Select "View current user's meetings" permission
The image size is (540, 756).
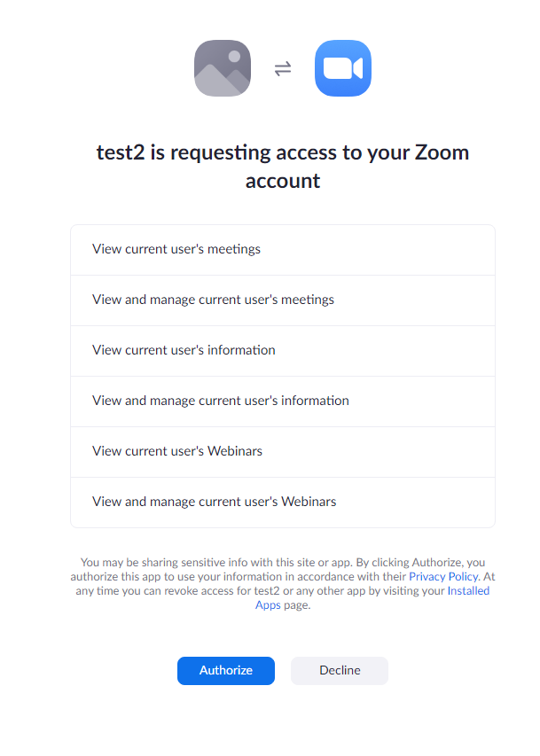[x=176, y=249]
